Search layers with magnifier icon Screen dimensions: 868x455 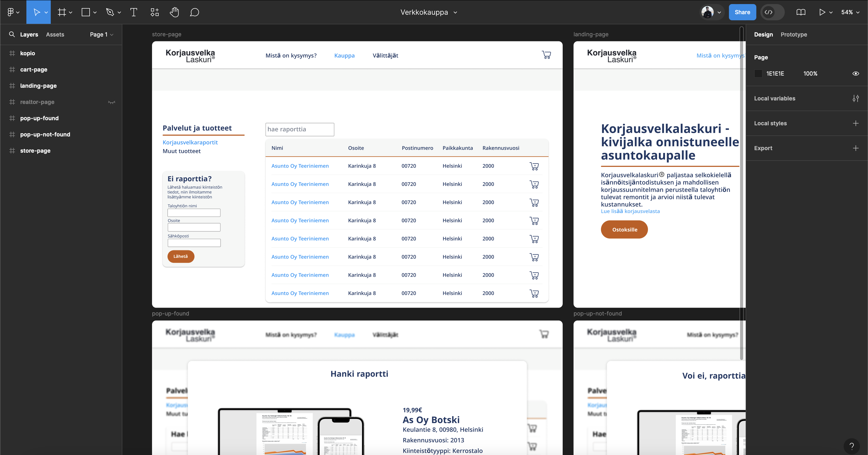coord(12,34)
